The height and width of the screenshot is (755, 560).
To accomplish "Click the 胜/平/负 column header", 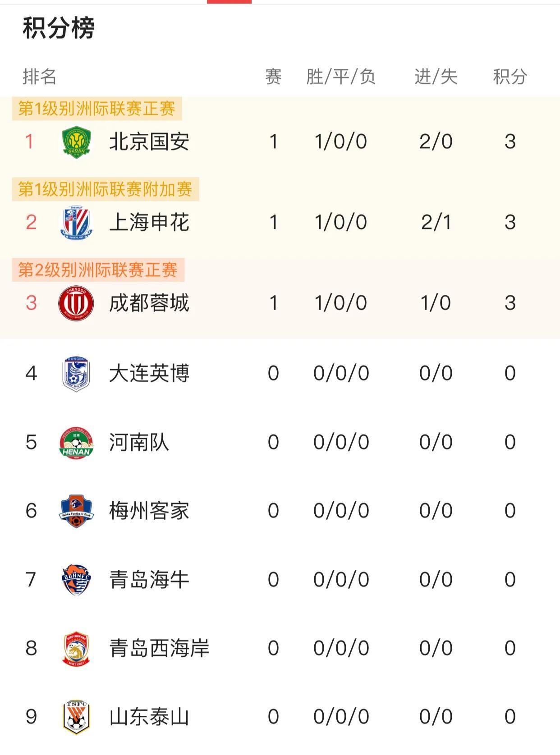I will [x=341, y=77].
